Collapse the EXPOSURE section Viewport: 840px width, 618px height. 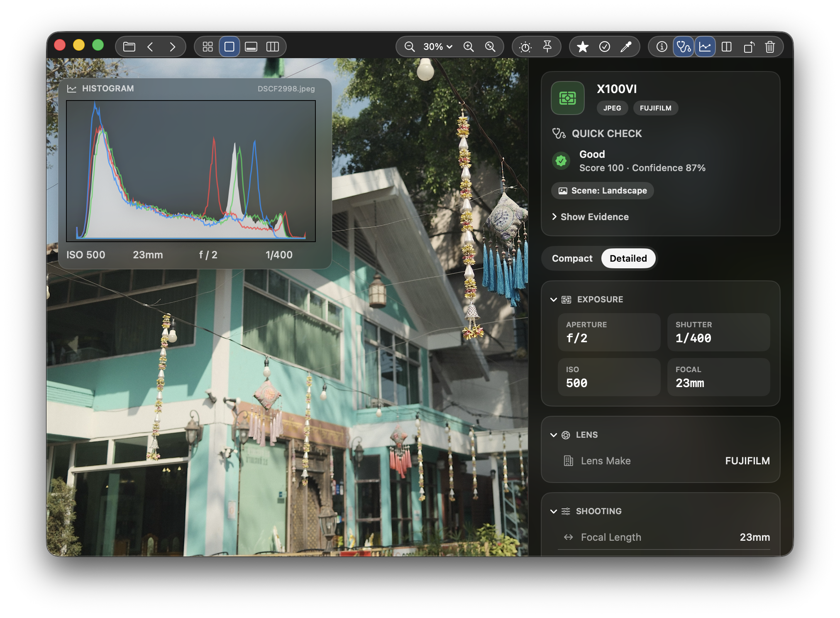[553, 299]
